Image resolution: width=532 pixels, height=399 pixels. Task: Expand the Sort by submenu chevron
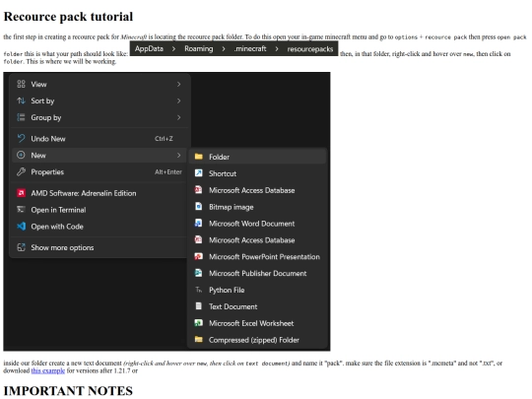[178, 100]
